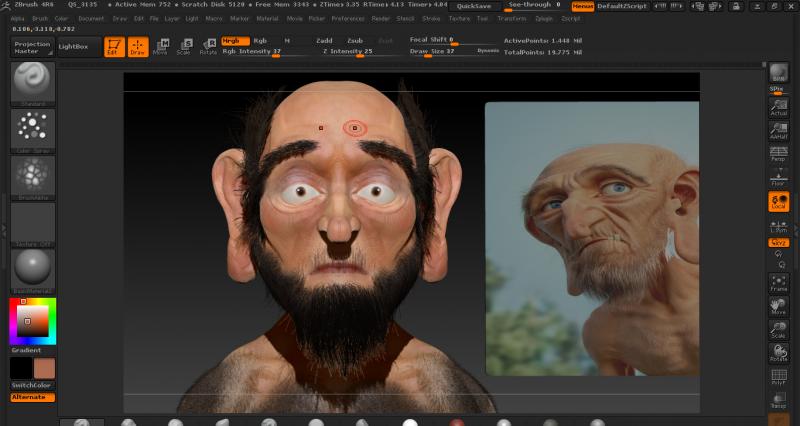
Task: Click the reference photo of old man
Action: click(x=592, y=239)
